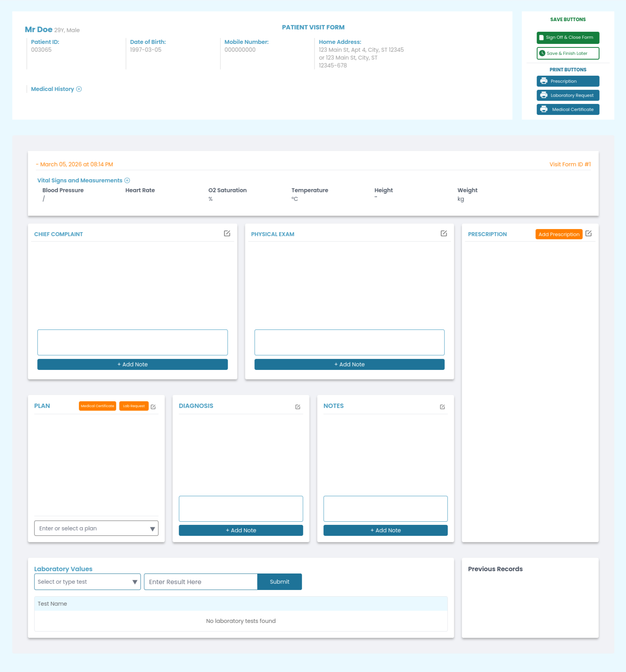The height and width of the screenshot is (672, 626).
Task: Click 'No laboratory tests found' message
Action: pyautogui.click(x=241, y=621)
